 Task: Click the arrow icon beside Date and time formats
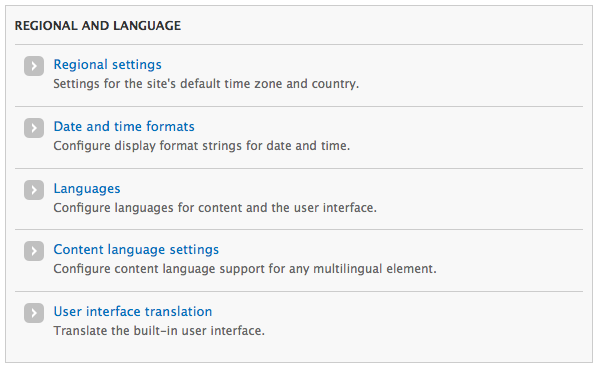[x=34, y=128]
